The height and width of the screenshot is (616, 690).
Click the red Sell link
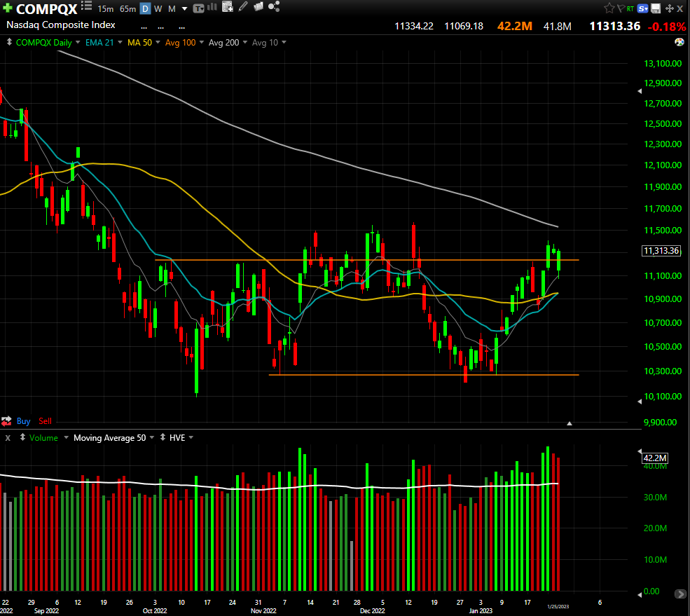click(x=45, y=421)
